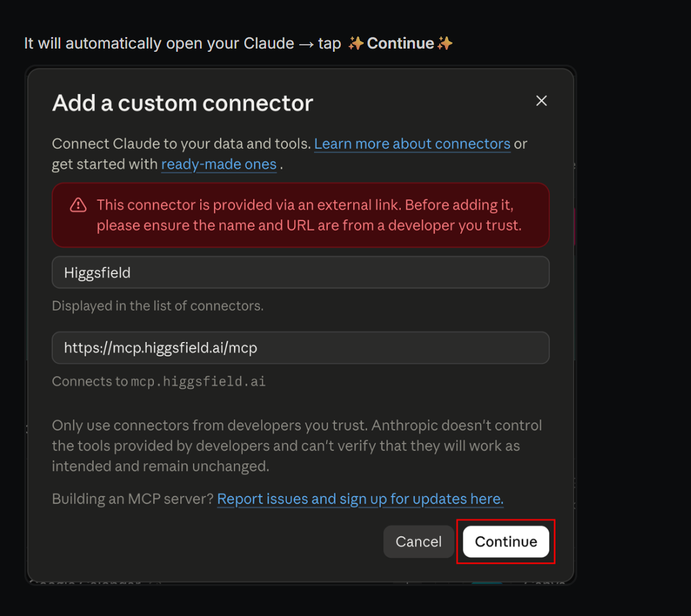Open Report issues and sign up link
Screen dimensions: 691x616
[x=360, y=499]
